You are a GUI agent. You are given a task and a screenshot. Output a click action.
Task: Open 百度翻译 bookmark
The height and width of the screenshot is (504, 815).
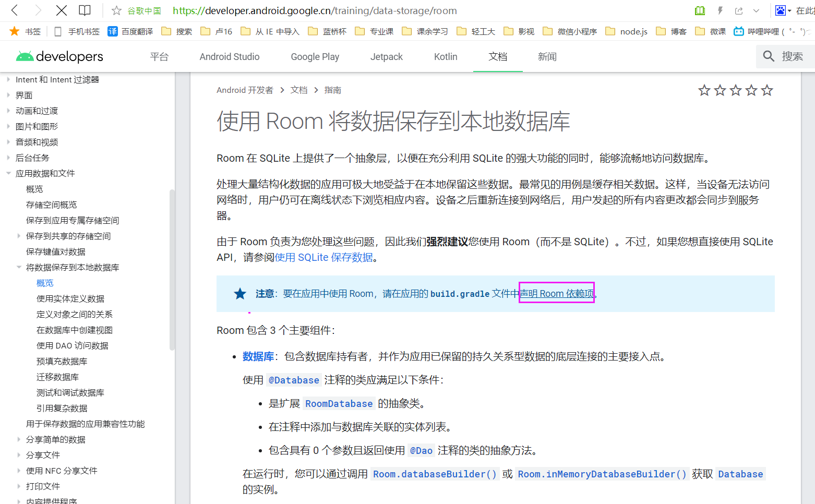(130, 31)
